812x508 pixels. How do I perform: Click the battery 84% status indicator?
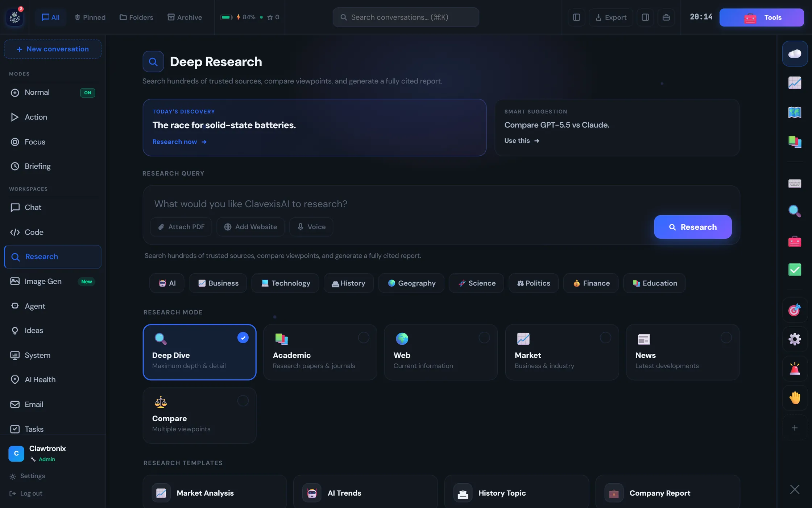coord(238,17)
